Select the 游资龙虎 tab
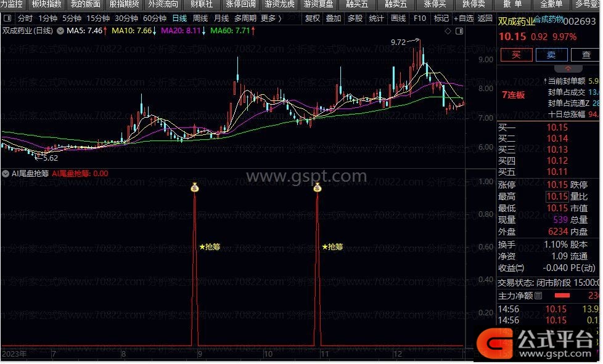The image size is (603, 364). click(279, 4)
